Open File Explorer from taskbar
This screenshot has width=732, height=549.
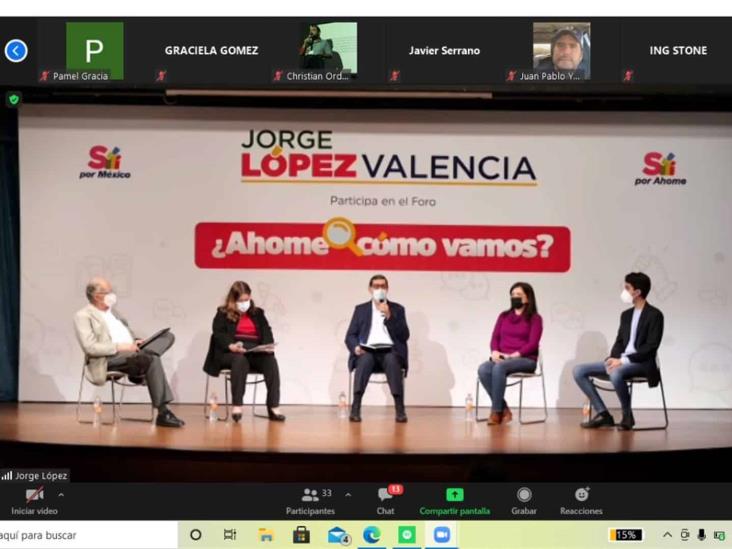coord(266,535)
